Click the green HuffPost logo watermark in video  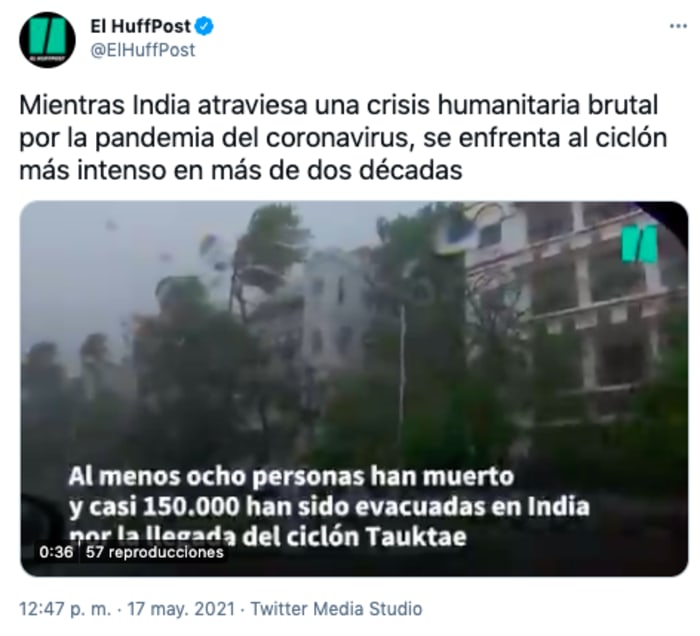(640, 244)
